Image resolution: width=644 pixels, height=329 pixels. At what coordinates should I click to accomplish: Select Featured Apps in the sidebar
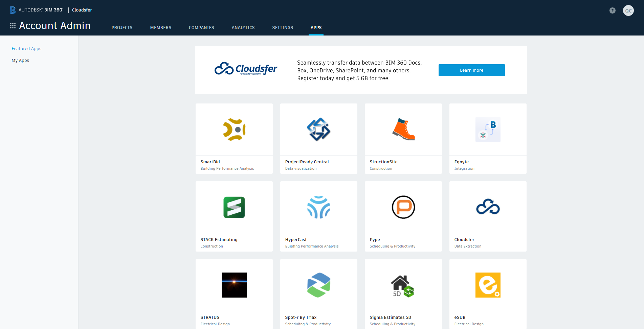coord(26,49)
